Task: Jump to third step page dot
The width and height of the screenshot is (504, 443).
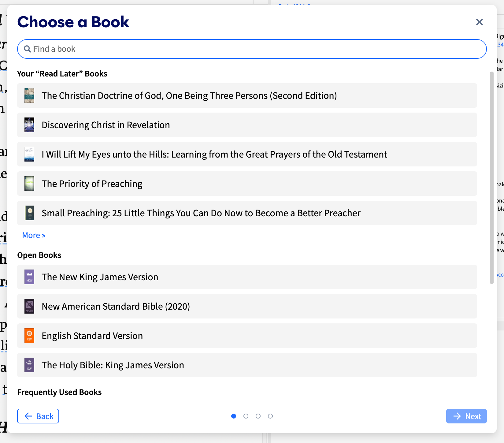Action: pyautogui.click(x=258, y=416)
